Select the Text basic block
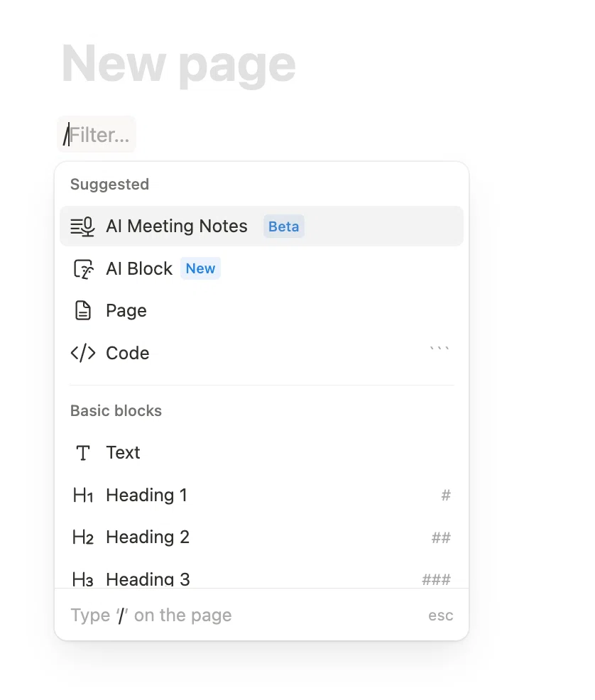595x700 pixels. click(261, 453)
